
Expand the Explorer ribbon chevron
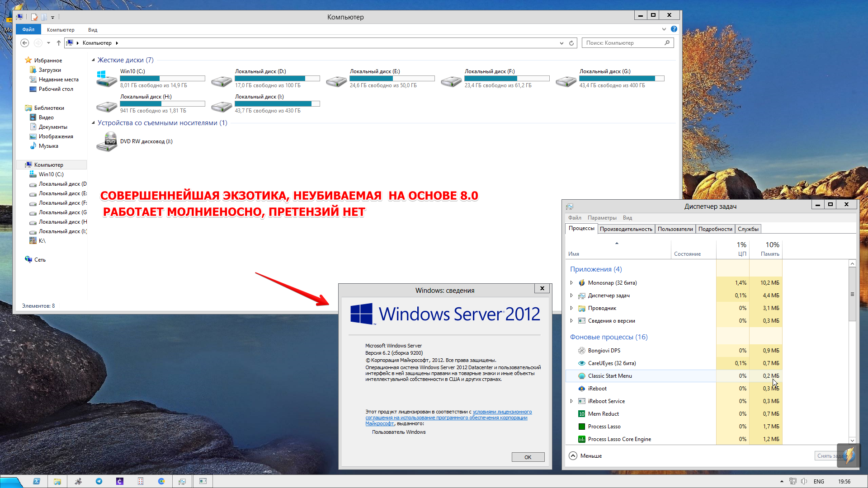[x=664, y=29]
